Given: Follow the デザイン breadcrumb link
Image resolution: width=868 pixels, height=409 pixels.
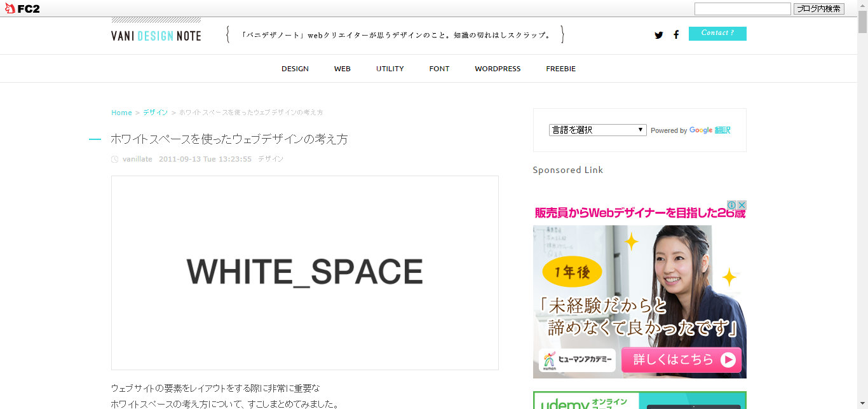Looking at the screenshot, I should [155, 113].
